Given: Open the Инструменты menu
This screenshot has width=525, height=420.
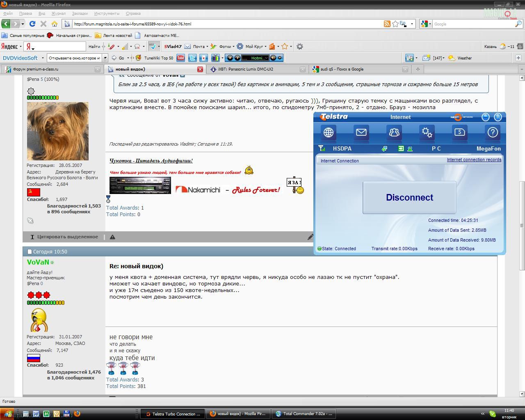Looking at the screenshot, I should click(x=107, y=14).
